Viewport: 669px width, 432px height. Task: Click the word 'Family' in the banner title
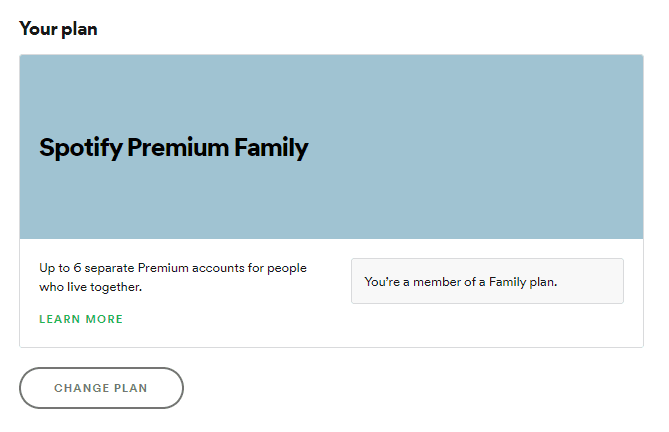[x=271, y=148]
